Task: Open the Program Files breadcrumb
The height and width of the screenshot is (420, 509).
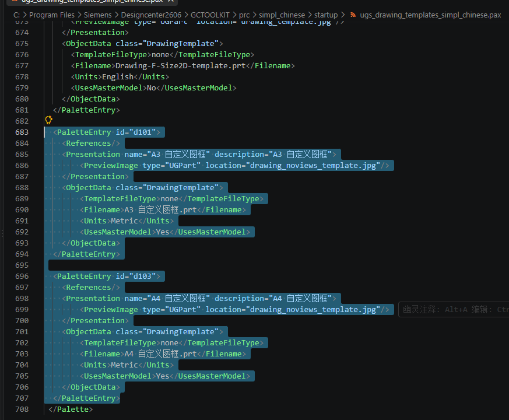Action: tap(52, 15)
